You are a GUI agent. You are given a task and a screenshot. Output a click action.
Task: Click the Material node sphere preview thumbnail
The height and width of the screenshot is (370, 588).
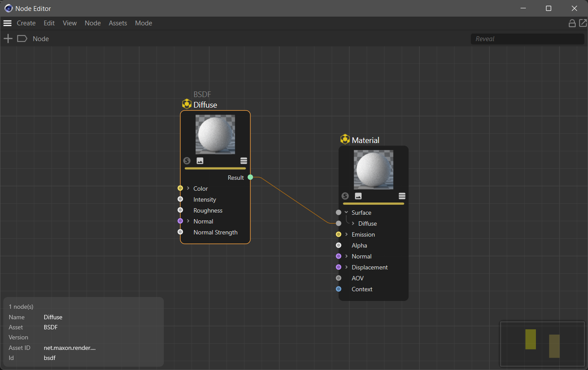pos(373,170)
